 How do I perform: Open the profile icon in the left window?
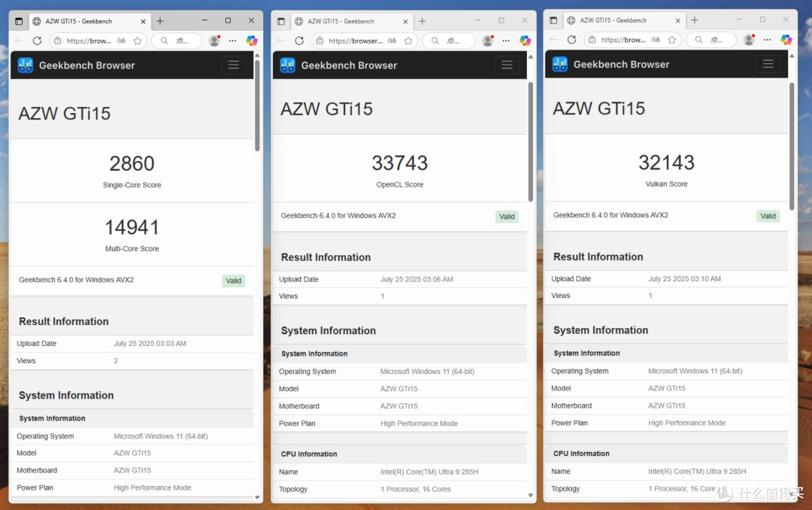[214, 41]
